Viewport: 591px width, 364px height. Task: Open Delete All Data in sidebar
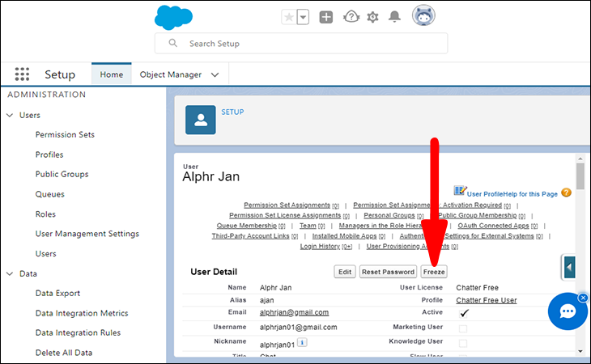64,353
